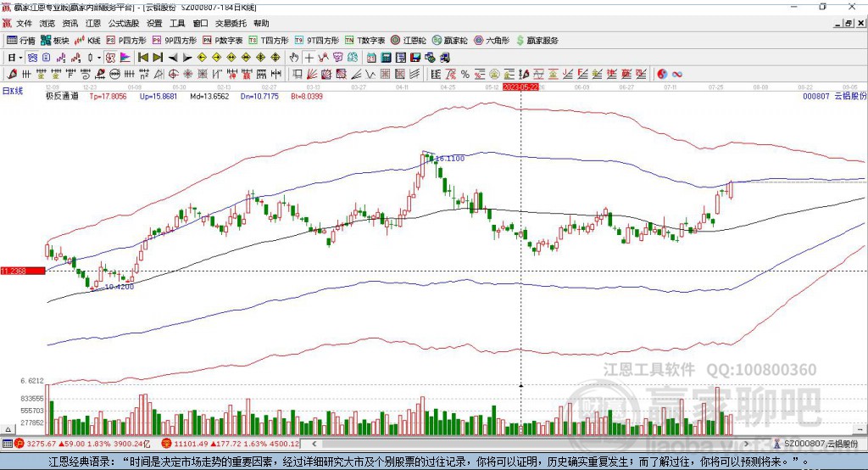Switch to the K线 candlestick chart
Screen dimensions: 868x470
[87, 41]
